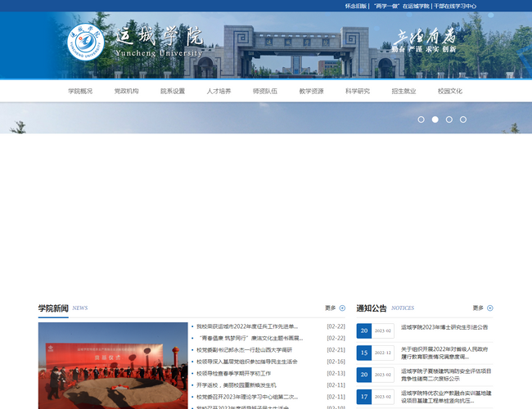
Task: Click the plus icon beside 通知公告 更多
Action: tap(489, 308)
